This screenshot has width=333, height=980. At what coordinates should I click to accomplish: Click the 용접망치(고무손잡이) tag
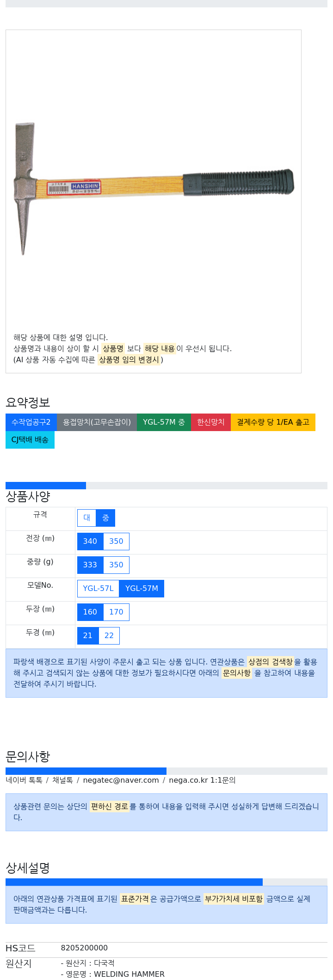coord(97,422)
